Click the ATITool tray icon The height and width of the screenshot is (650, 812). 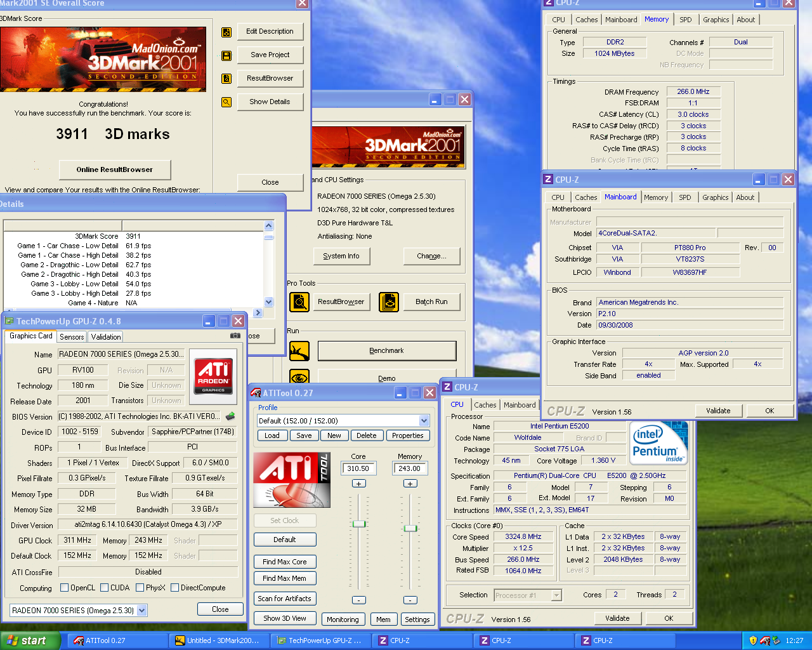(764, 641)
